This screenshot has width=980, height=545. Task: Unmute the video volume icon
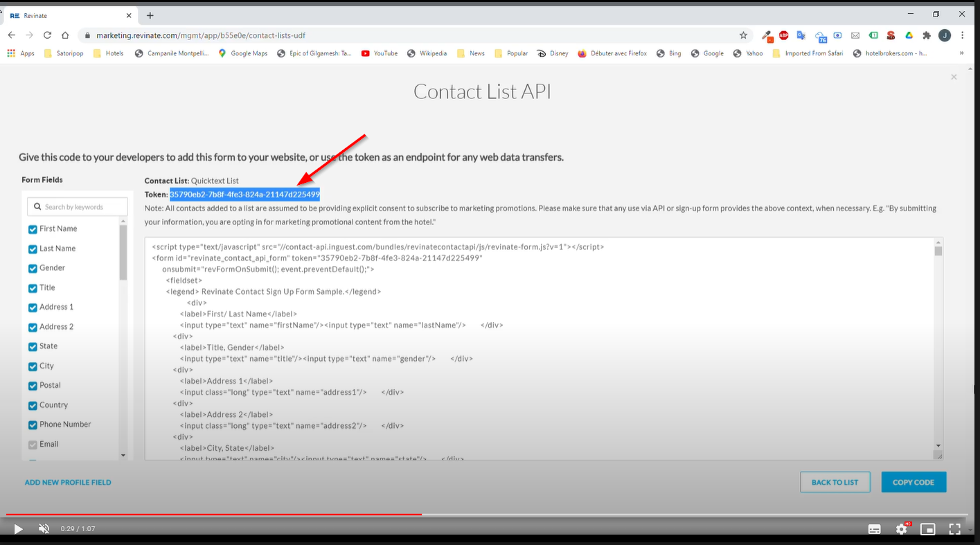coord(44,529)
